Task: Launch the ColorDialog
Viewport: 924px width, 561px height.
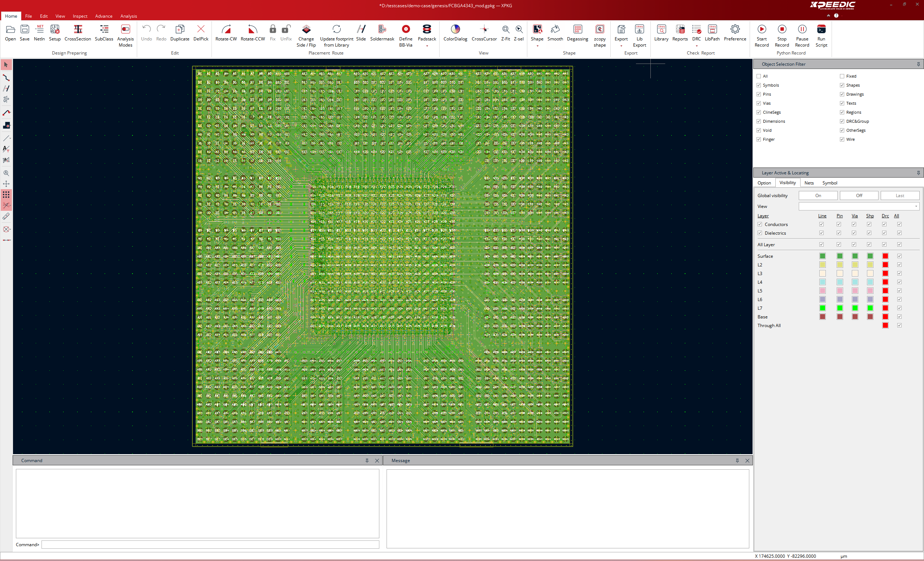Action: (x=455, y=34)
